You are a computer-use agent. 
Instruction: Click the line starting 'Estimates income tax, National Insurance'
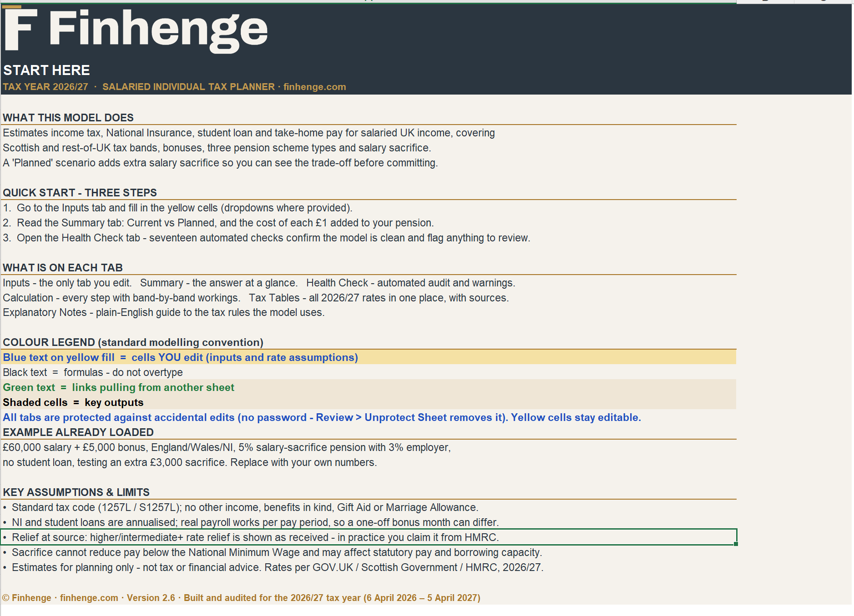click(x=249, y=133)
